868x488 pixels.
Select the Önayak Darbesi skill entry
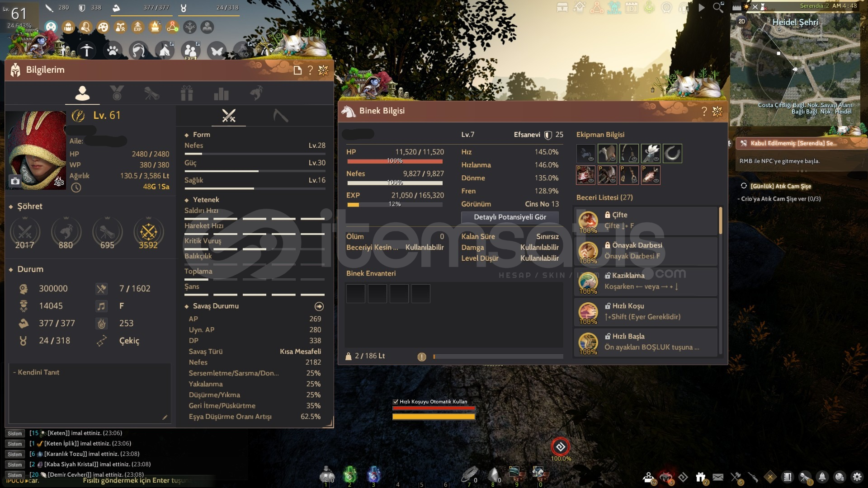pos(646,251)
